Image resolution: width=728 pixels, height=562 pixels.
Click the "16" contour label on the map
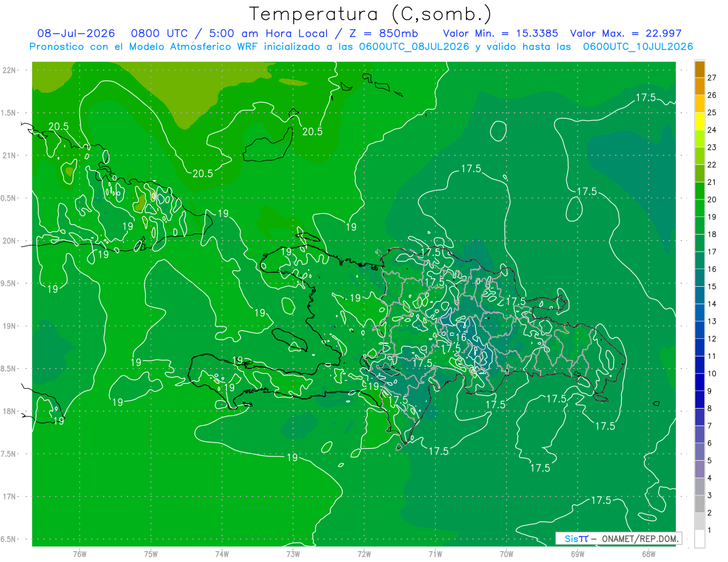tap(461, 338)
